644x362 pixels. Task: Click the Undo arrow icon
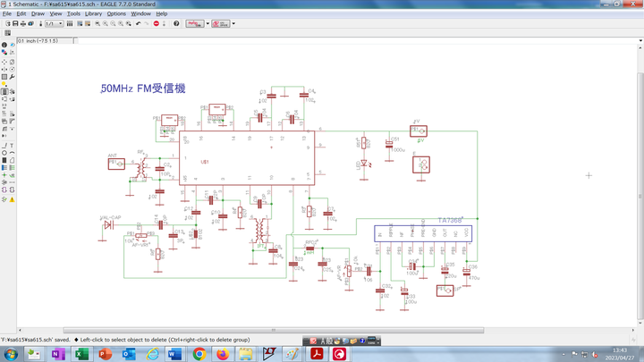pos(138,23)
